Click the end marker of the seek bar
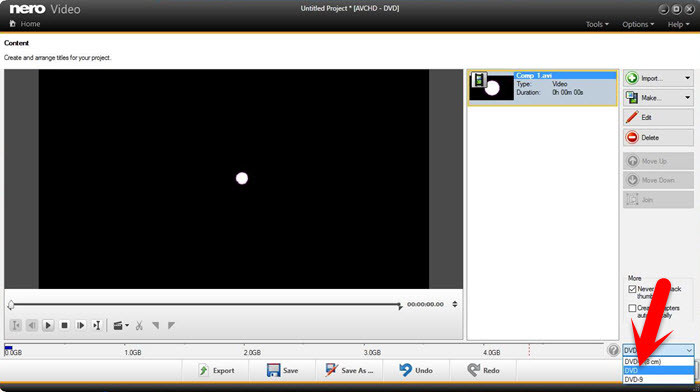700x392 pixels. coord(400,305)
